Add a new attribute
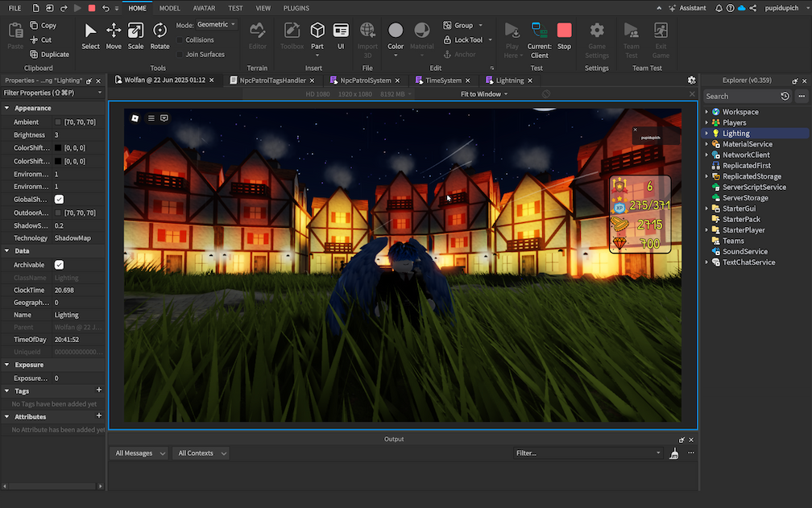The width and height of the screenshot is (812, 508). (99, 416)
